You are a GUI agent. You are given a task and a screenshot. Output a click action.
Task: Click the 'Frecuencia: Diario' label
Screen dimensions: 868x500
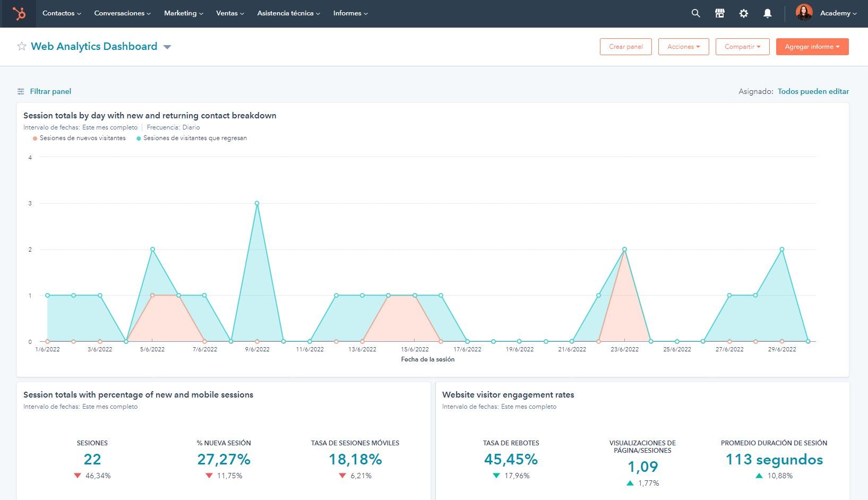coord(173,127)
